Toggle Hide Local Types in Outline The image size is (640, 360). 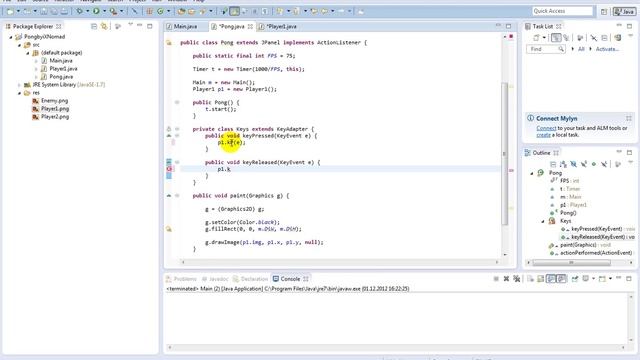pos(604,164)
